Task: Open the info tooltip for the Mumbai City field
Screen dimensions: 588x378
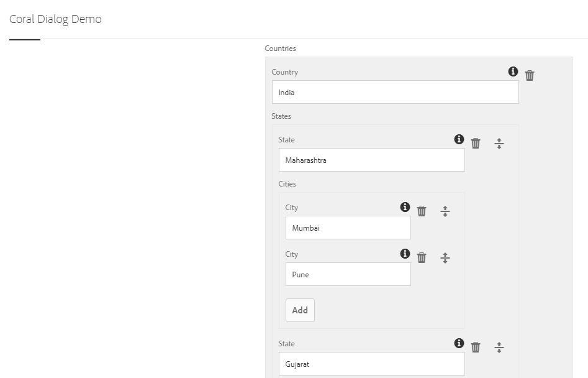Action: 405,207
